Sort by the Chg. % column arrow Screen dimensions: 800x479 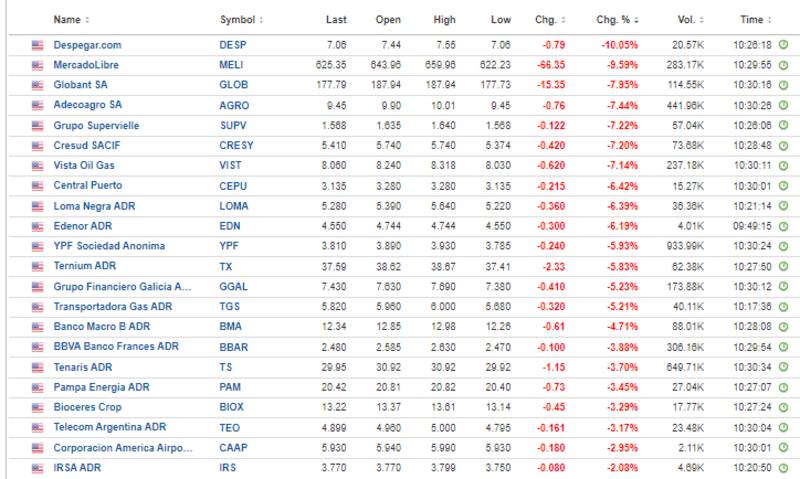click(636, 20)
